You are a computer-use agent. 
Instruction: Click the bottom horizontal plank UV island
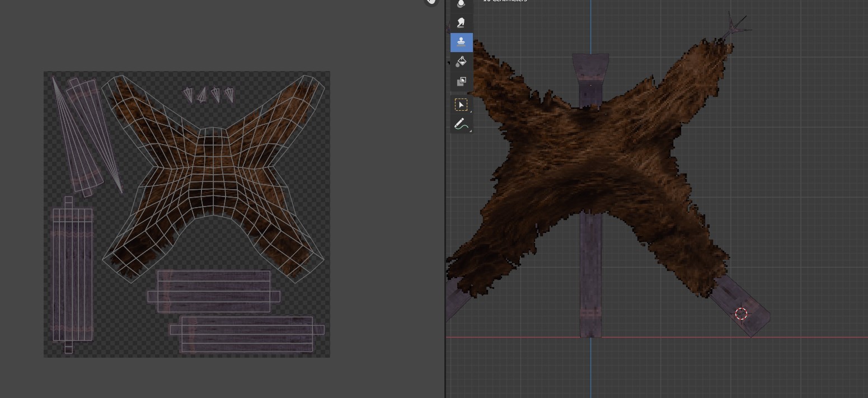pos(246,334)
